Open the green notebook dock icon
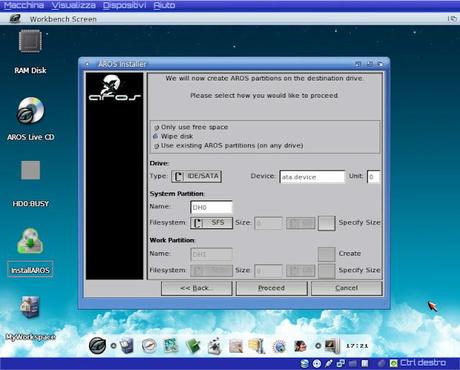This screenshot has height=370, width=460. (x=193, y=346)
